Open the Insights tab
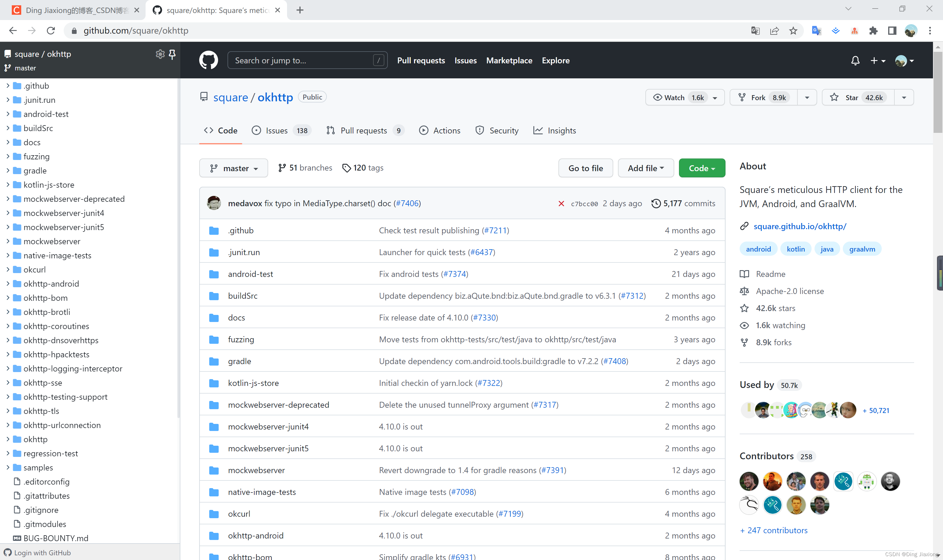This screenshot has height=560, width=943. 555,130
